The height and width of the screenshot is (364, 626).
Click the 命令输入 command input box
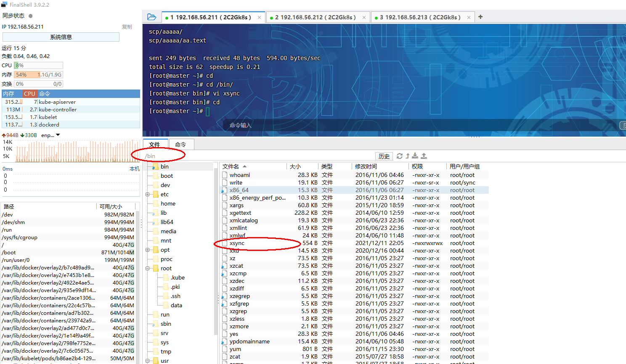(x=421, y=125)
